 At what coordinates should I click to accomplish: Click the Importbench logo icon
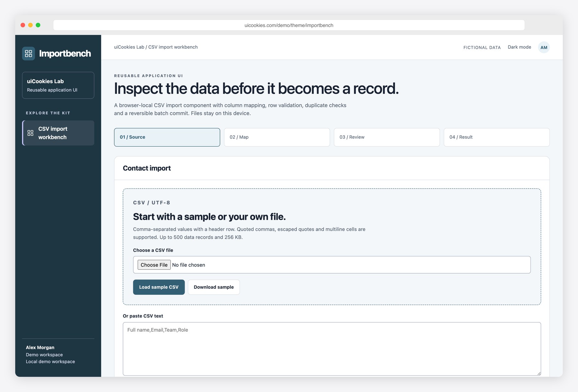click(x=29, y=53)
